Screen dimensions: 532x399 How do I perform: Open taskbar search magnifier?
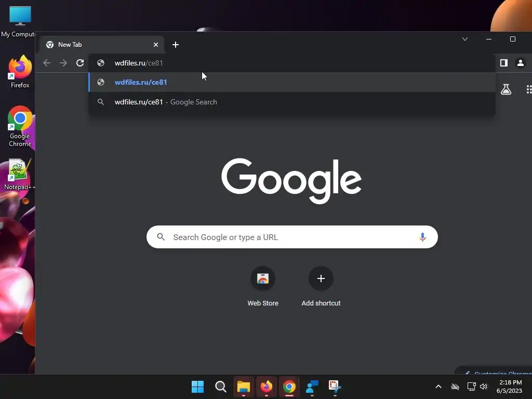coord(220,387)
